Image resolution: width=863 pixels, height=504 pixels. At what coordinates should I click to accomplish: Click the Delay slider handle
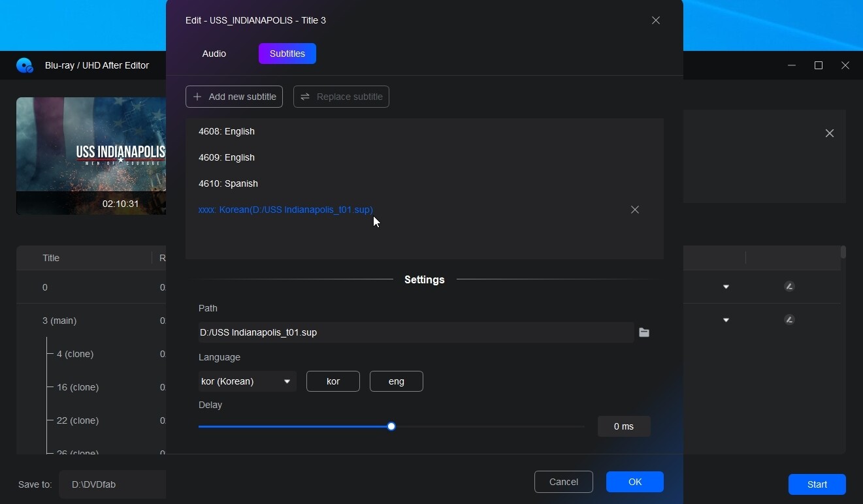391,426
